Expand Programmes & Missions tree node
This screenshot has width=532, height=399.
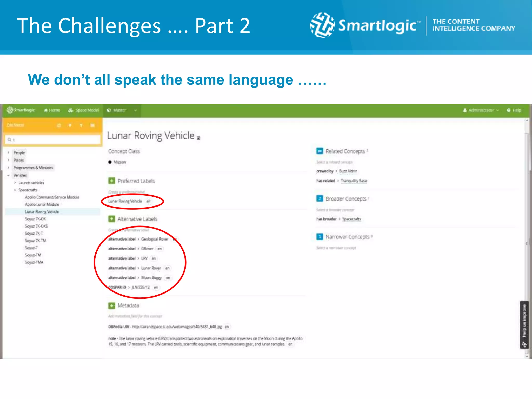(x=8, y=168)
